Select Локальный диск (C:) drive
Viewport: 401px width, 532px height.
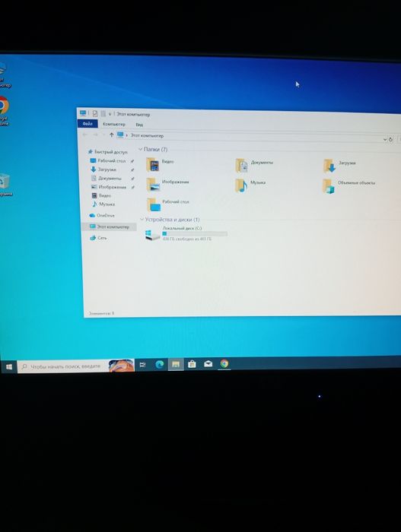point(186,234)
